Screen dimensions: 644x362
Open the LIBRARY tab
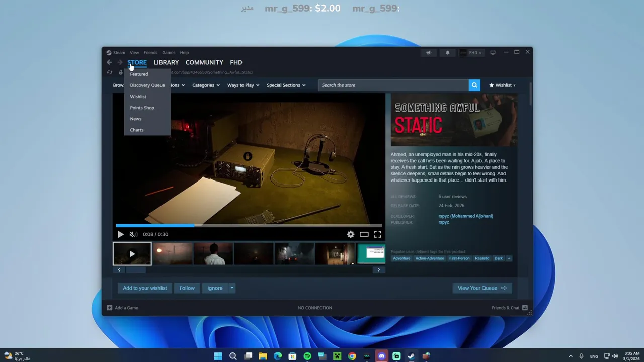[166, 62]
